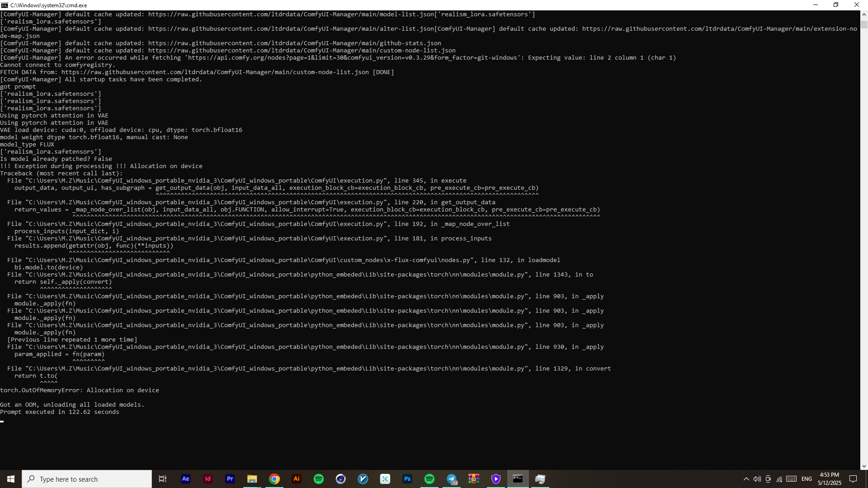Image resolution: width=868 pixels, height=488 pixels.
Task: Expand hidden system tray icons chevron
Action: 746,479
